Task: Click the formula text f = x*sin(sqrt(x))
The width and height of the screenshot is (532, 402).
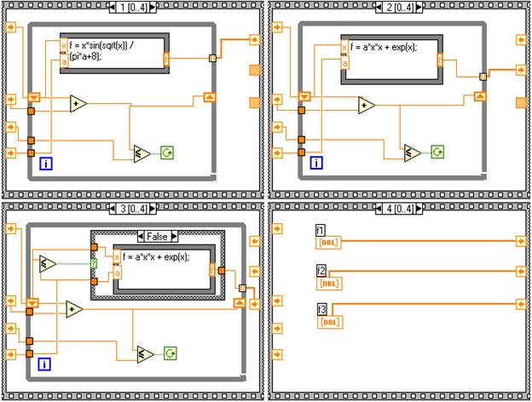Action: (98, 45)
